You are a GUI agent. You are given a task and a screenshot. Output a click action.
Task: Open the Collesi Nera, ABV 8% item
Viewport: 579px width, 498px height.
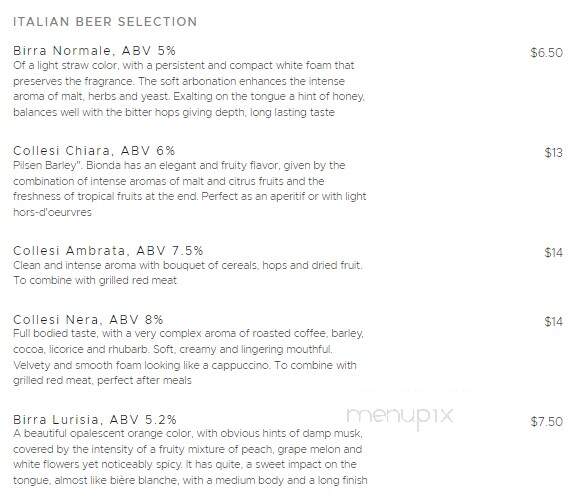88,320
